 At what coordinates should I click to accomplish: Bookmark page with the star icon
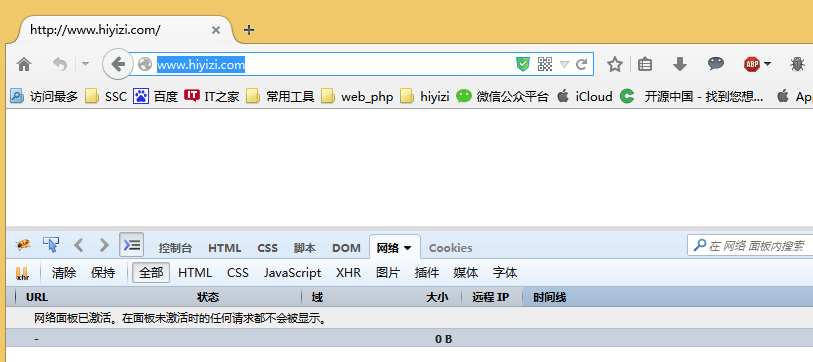pos(615,64)
